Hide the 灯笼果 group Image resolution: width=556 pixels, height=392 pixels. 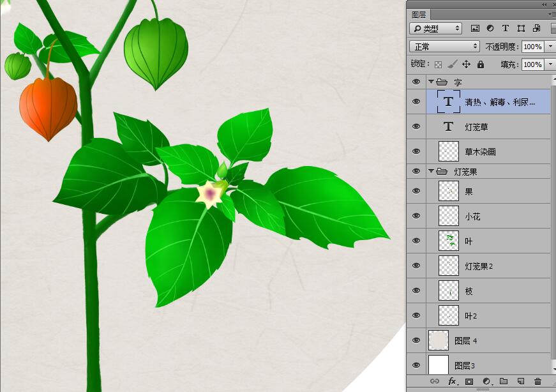coord(416,171)
